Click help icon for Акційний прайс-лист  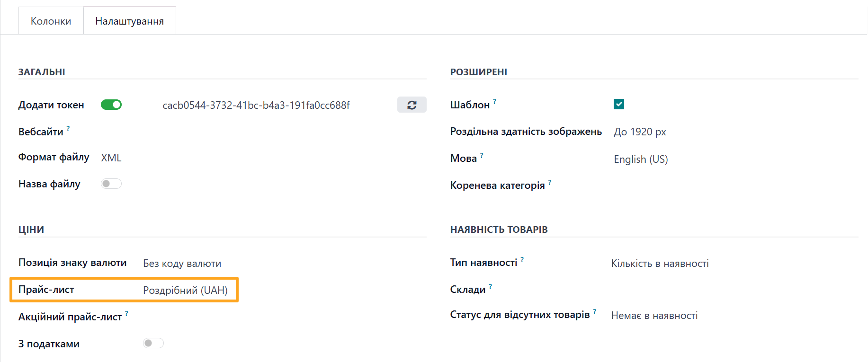coord(126,313)
